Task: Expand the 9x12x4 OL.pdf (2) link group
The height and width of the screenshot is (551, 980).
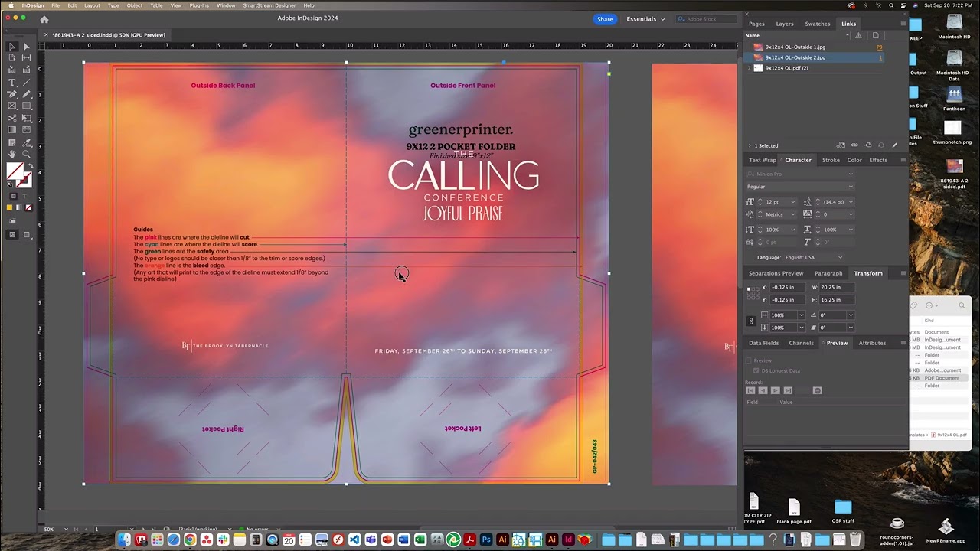Action: tap(749, 68)
